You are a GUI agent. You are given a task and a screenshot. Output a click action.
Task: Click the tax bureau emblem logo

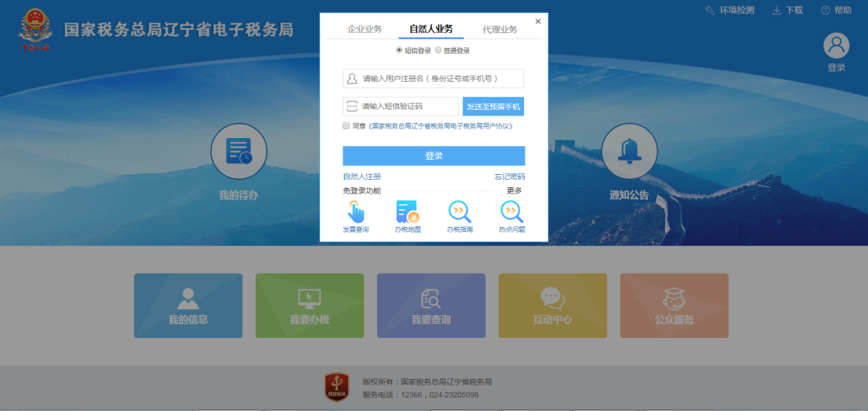[x=35, y=30]
